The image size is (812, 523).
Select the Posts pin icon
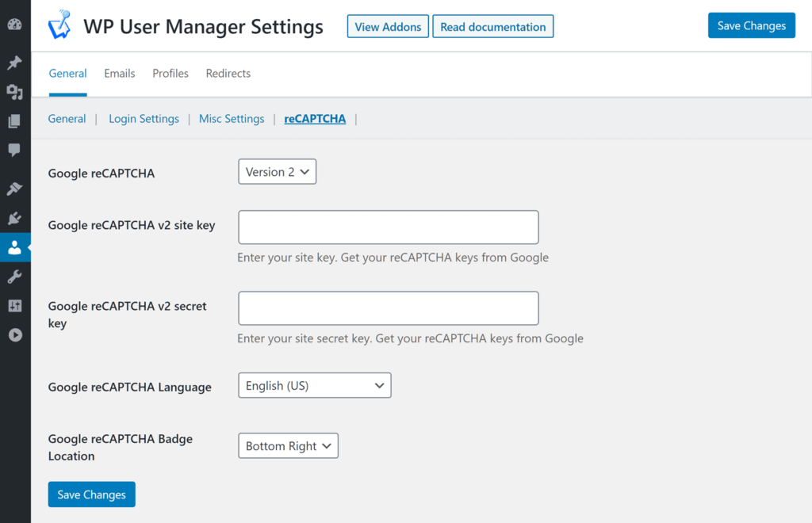pos(15,63)
